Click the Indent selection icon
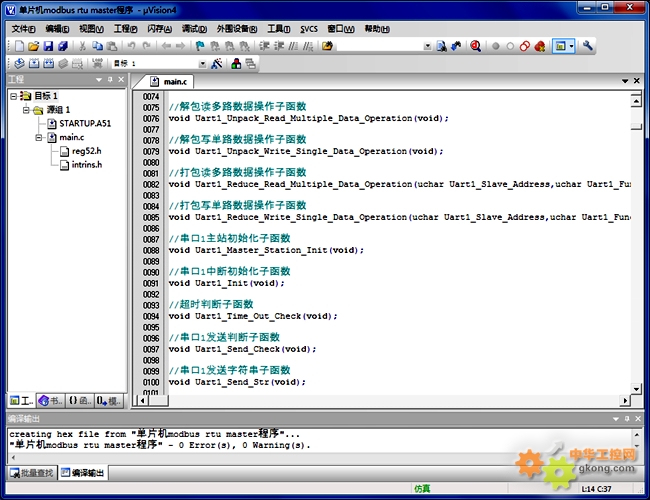Screen dimensions: 650x500 tap(264, 46)
